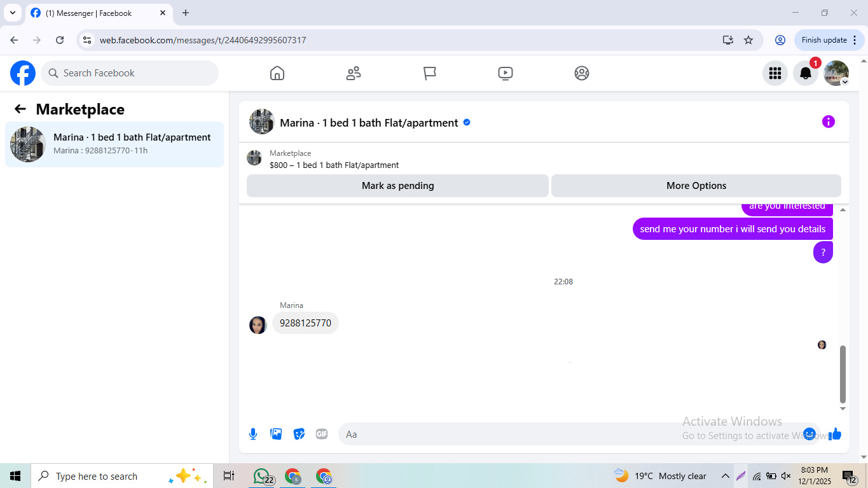Open the emoji picker smiley

tap(809, 434)
